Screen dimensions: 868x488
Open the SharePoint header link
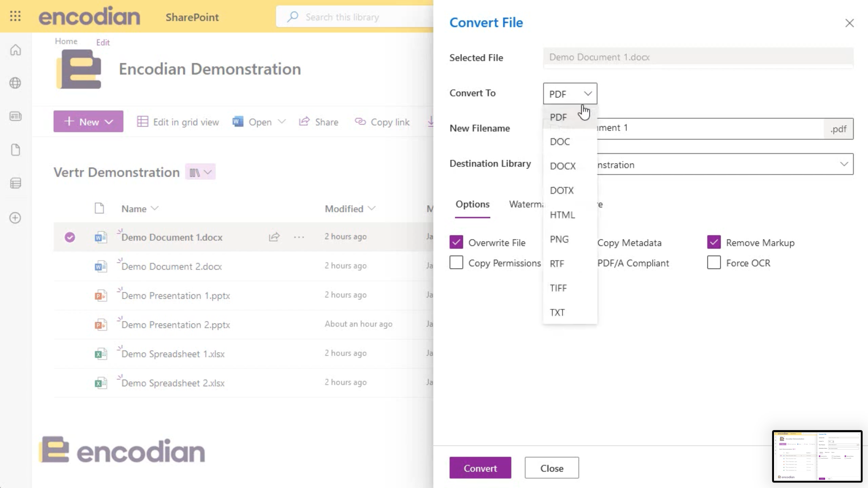[x=192, y=17]
